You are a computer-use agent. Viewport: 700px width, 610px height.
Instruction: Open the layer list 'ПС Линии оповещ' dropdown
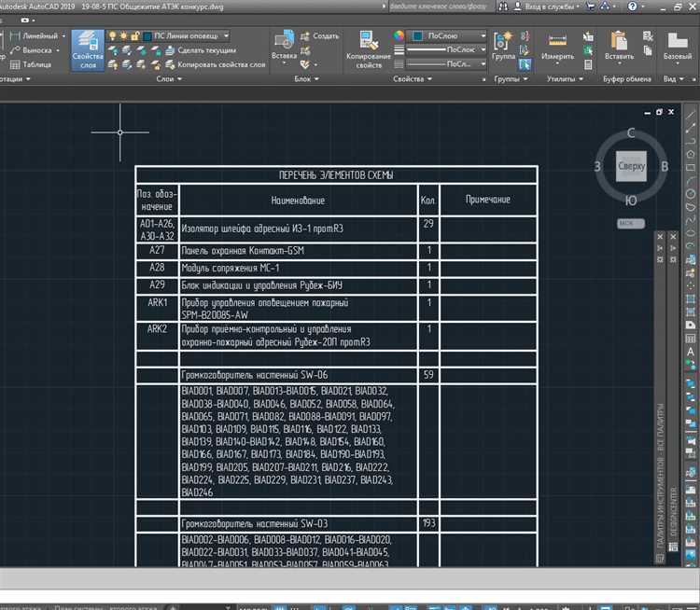tap(227, 35)
